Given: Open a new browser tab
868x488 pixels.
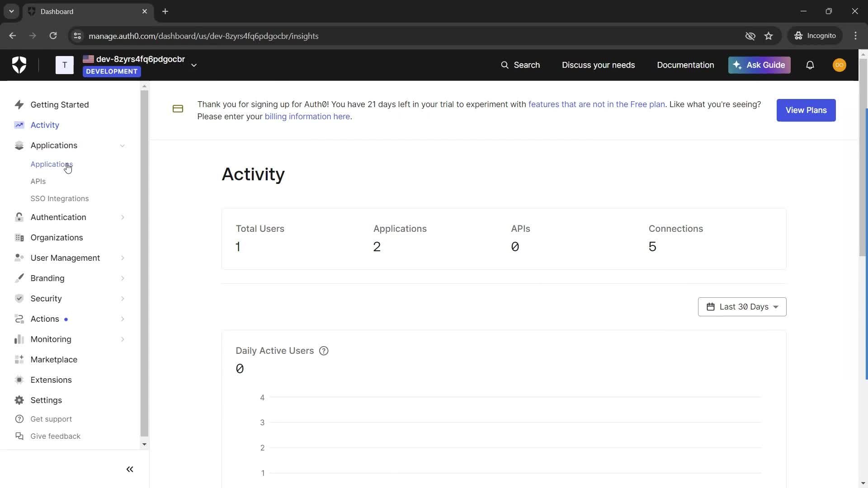Looking at the screenshot, I should tap(165, 11).
